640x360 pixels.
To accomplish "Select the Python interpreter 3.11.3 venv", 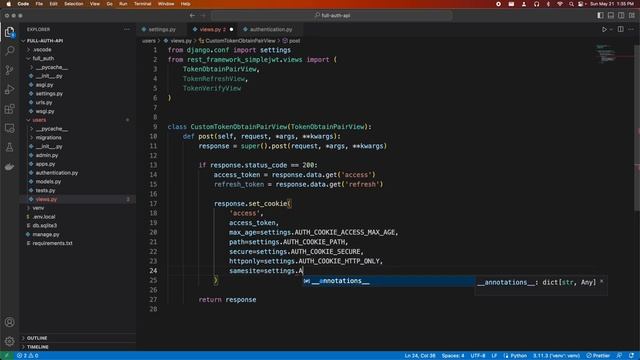I will (x=556, y=356).
